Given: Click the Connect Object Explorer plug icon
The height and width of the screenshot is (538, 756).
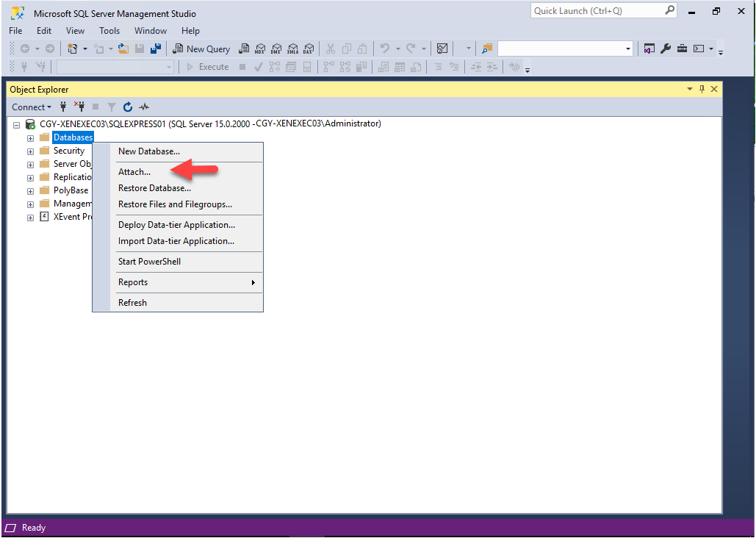Looking at the screenshot, I should click(x=63, y=107).
